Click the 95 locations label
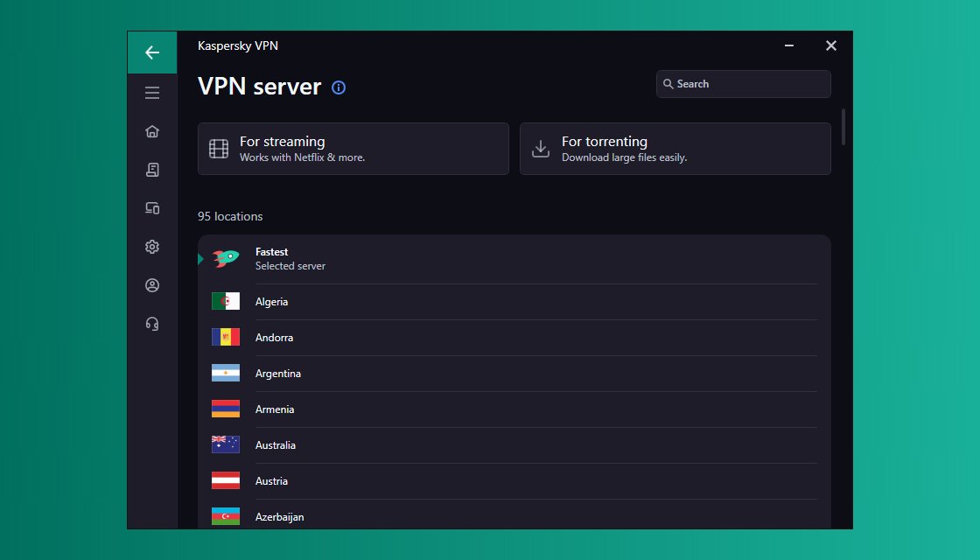 (x=230, y=216)
